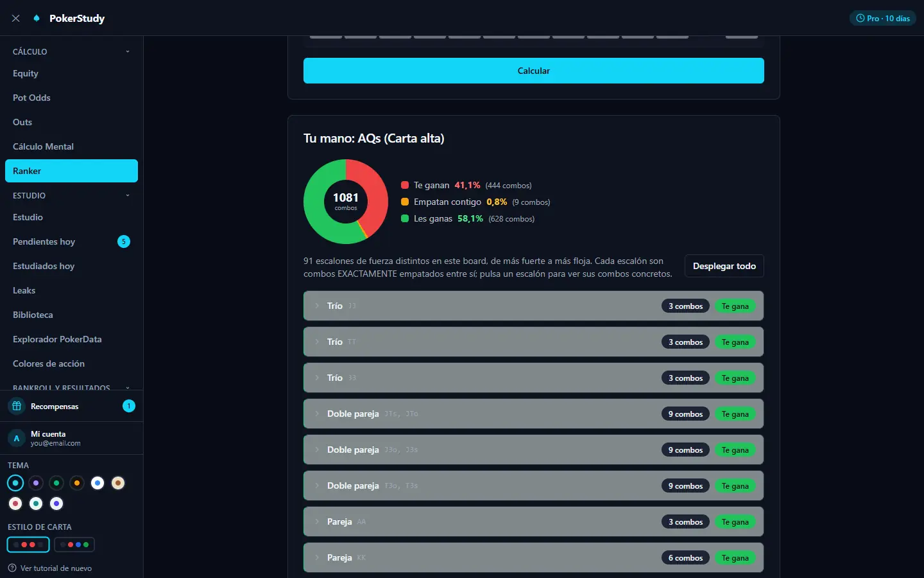Open the Leaks page
The width and height of the screenshot is (924, 578).
click(x=71, y=290)
